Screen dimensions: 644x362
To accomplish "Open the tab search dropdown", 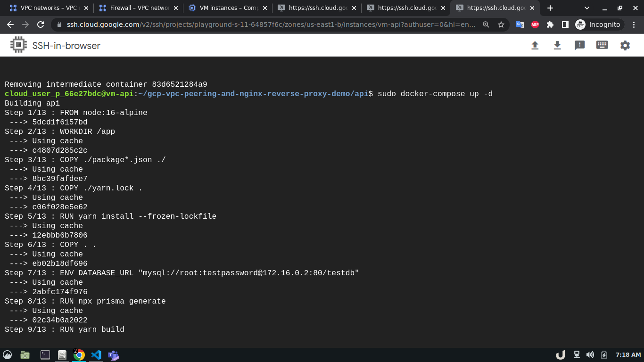I will [x=587, y=8].
